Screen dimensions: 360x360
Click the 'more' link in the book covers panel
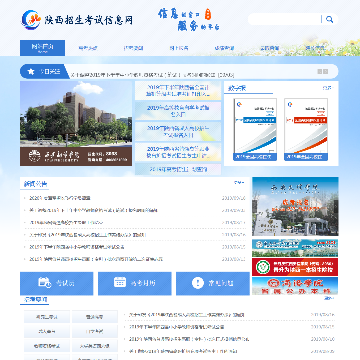click(x=327, y=88)
